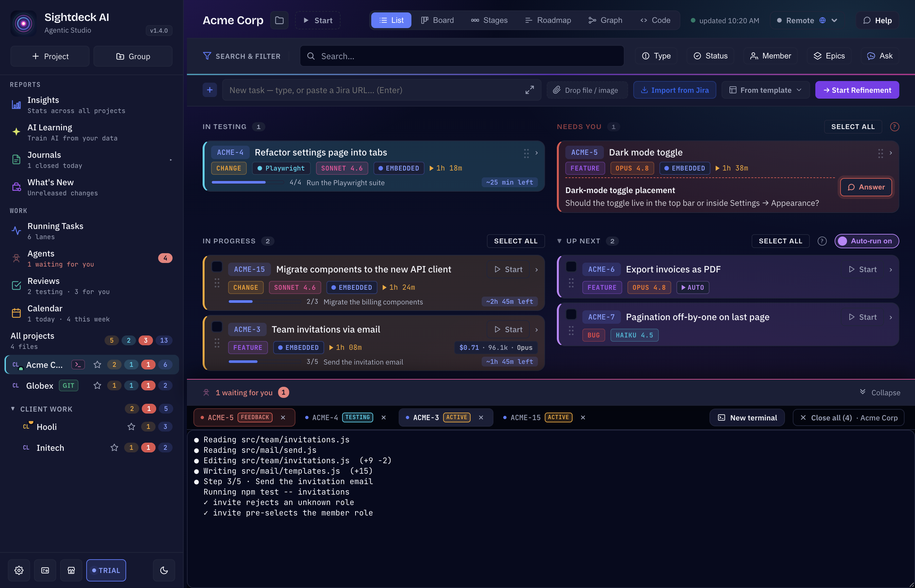
Task: Click the ACME-3 progress bar
Action: click(x=265, y=362)
